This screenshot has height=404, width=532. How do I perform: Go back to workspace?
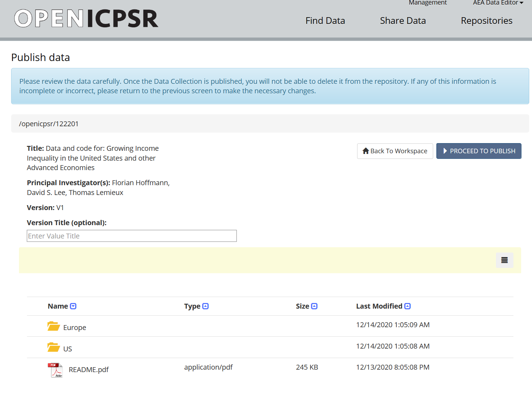(395, 151)
